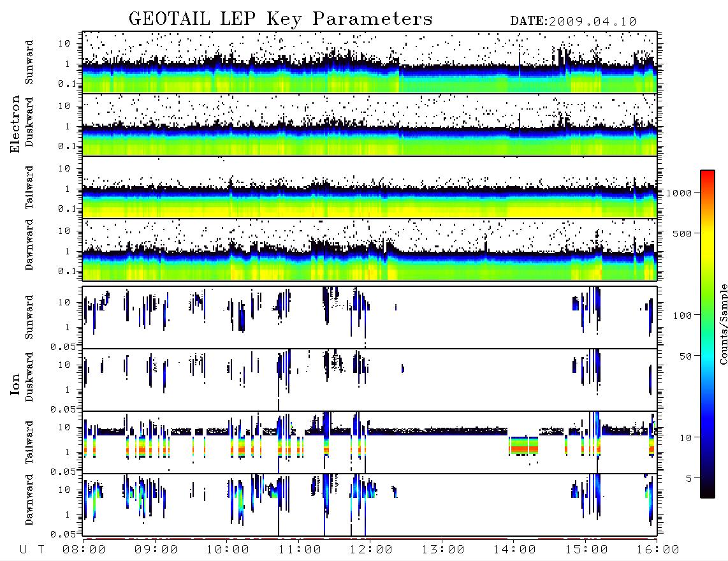Click the Ion Duskward spectrogram panel

(x=370, y=380)
